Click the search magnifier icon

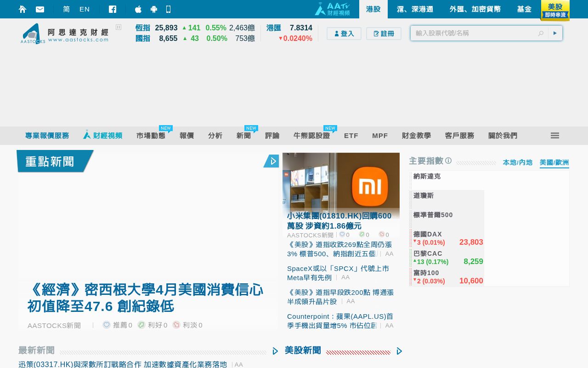pyautogui.click(x=541, y=33)
